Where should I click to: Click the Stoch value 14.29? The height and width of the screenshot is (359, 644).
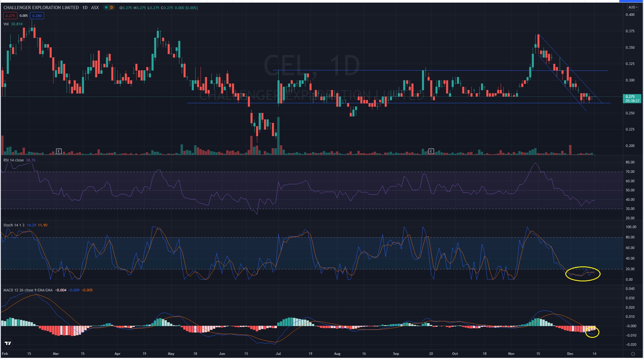tap(31, 225)
